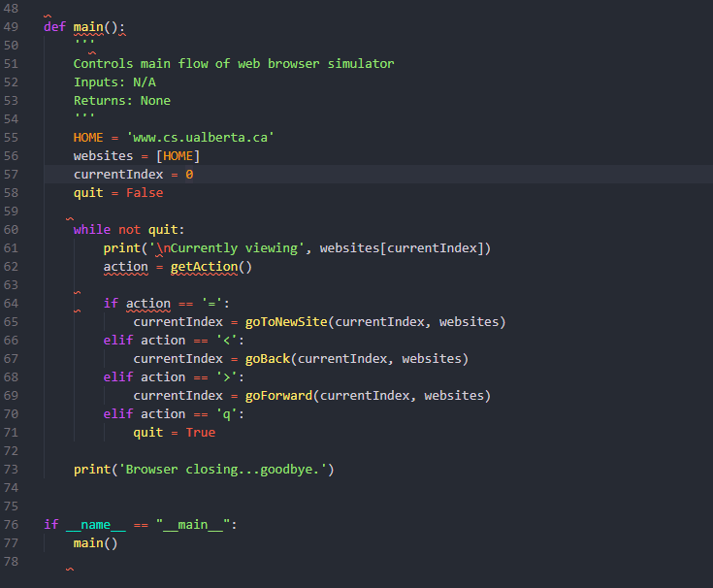Click the 'goForward' function call
This screenshot has height=588, width=713.
coord(278,396)
